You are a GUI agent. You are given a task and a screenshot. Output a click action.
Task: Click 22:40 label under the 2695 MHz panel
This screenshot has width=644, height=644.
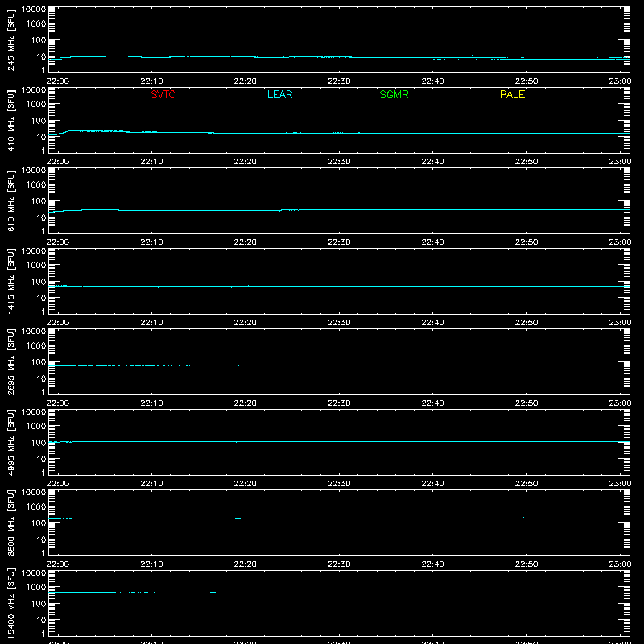point(432,403)
